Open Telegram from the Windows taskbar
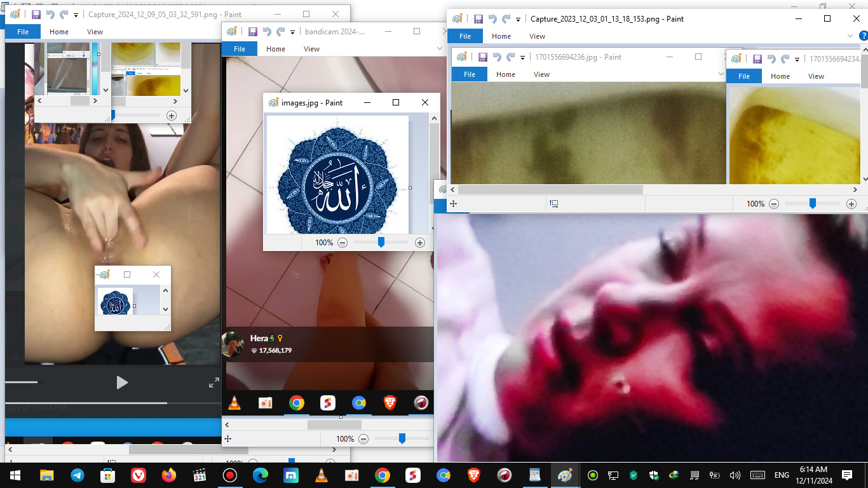The image size is (868, 488). pos(78,475)
